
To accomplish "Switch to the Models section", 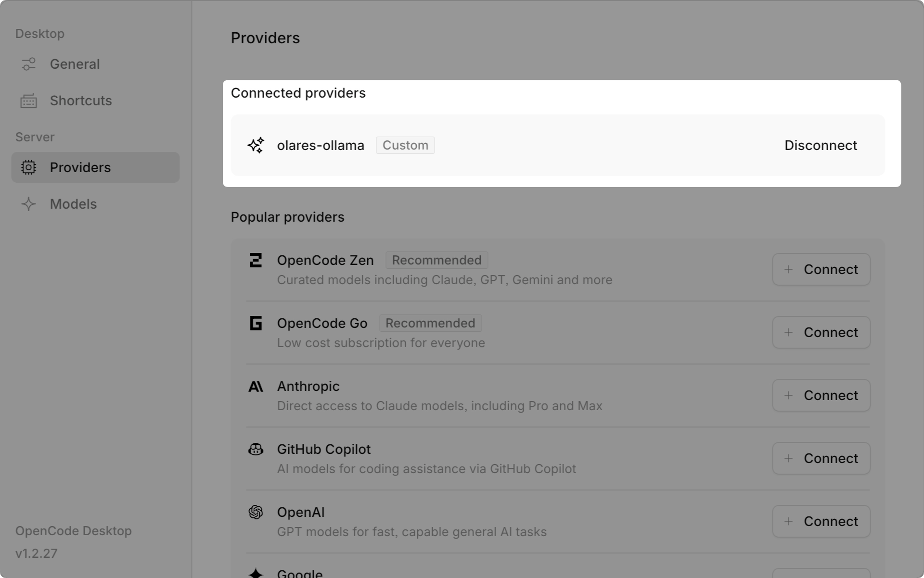I will [x=73, y=204].
